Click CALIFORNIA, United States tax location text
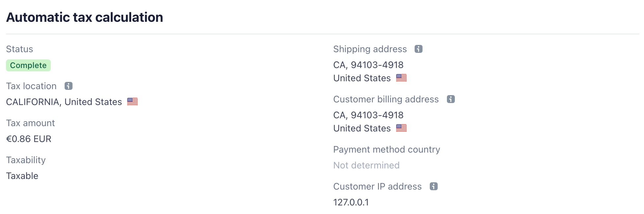This screenshot has height=214, width=644. point(64,101)
